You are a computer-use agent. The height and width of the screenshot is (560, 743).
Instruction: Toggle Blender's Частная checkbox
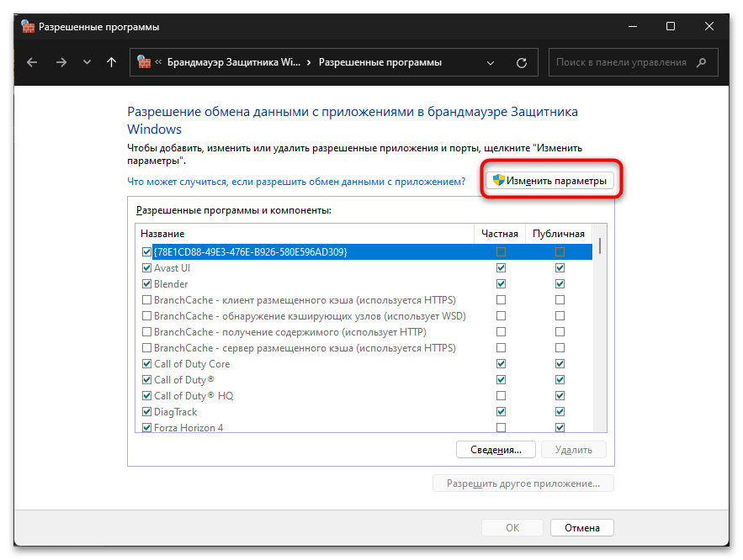502,284
